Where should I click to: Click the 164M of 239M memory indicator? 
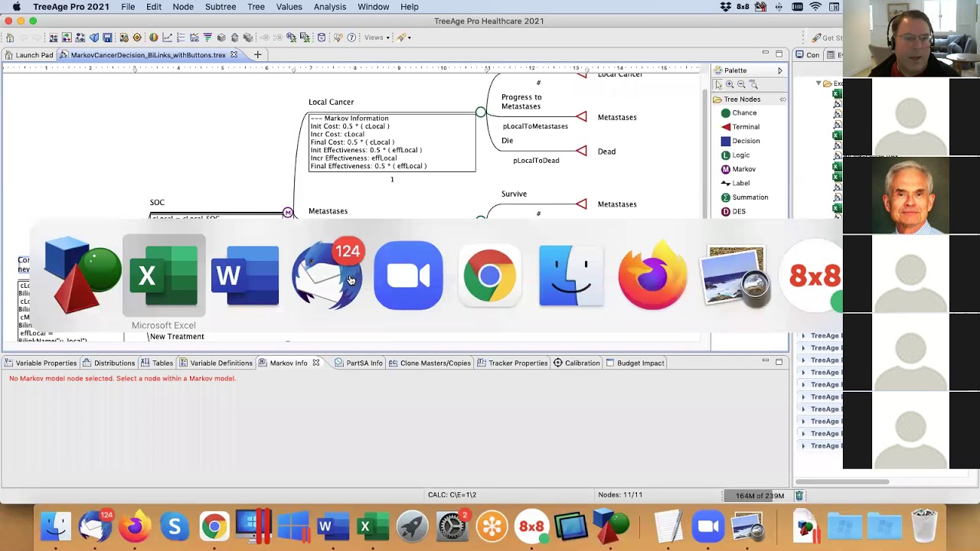759,495
